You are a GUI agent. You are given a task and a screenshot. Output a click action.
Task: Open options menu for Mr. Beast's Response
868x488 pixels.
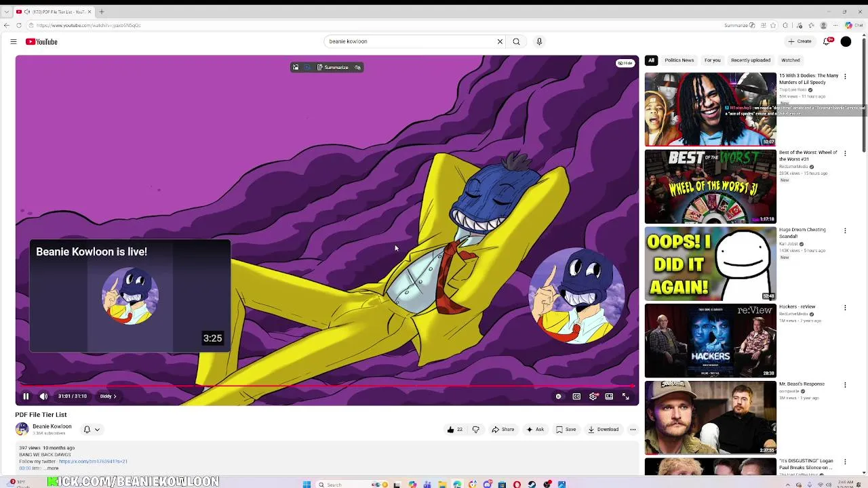[x=845, y=385]
